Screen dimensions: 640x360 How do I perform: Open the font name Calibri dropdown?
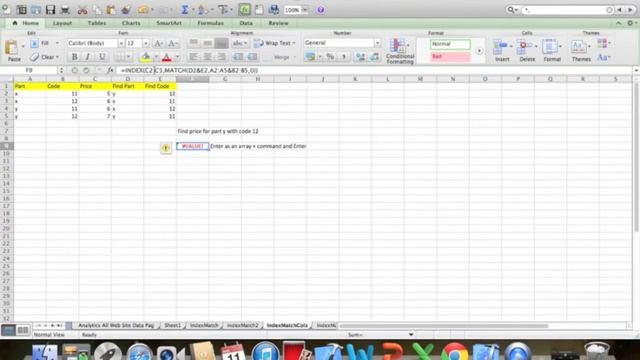coord(121,43)
